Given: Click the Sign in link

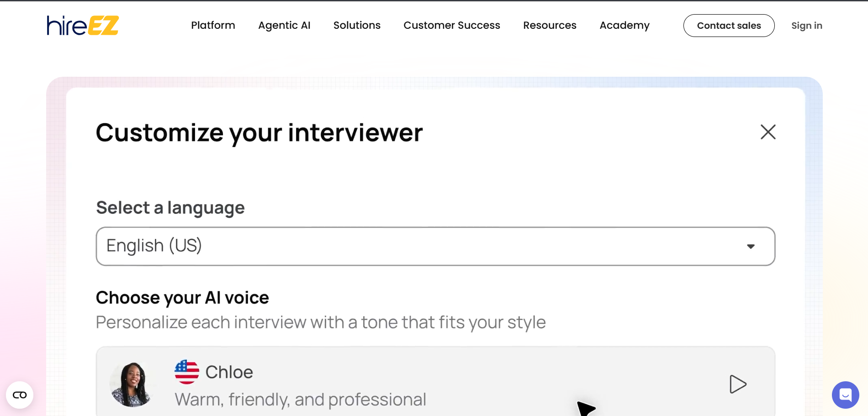Looking at the screenshot, I should tap(807, 26).
